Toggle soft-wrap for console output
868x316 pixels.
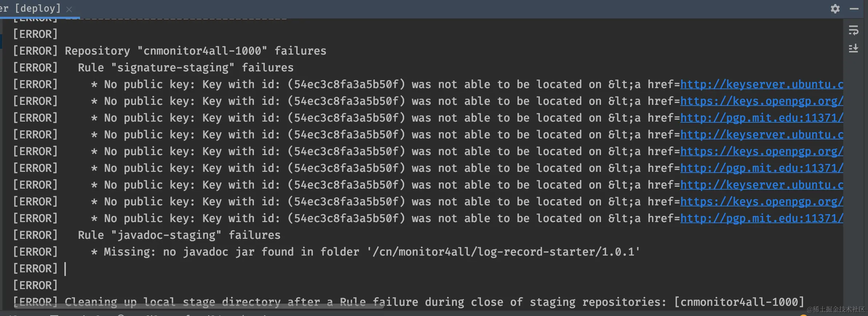tap(853, 31)
